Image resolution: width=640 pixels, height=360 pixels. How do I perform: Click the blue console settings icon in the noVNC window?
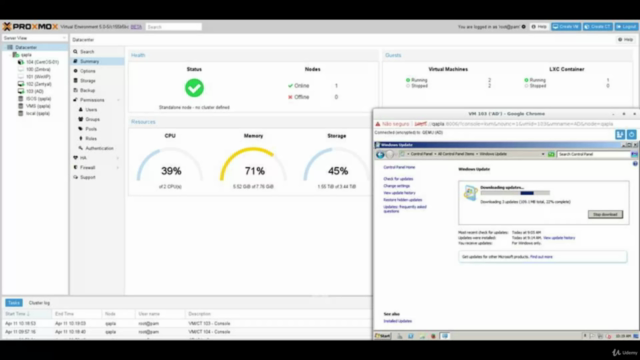(620, 134)
